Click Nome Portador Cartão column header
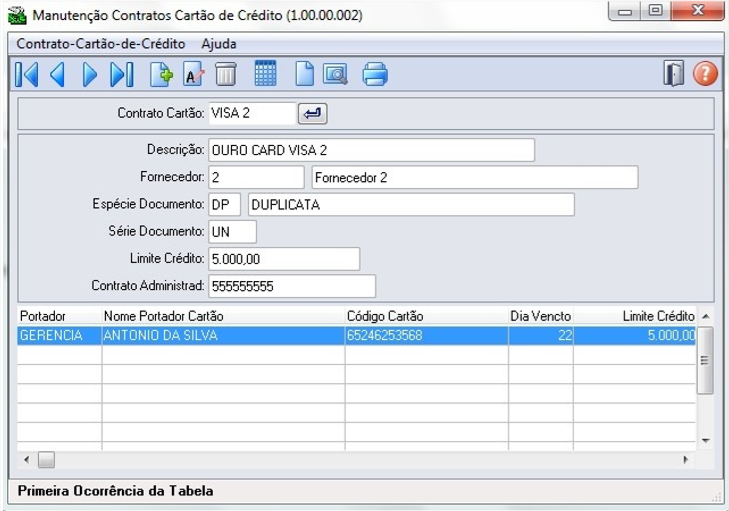This screenshot has width=729, height=511. point(223,316)
